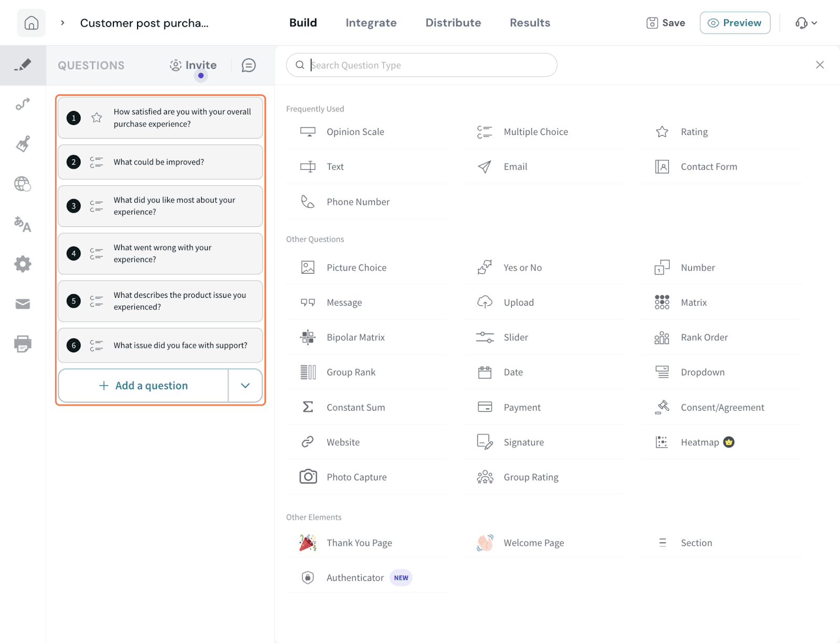
Task: Open the support headset dropdown
Action: [806, 23]
